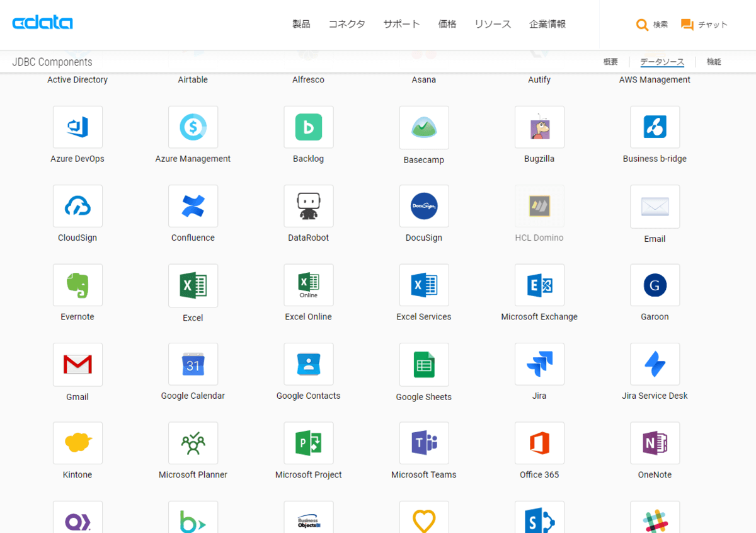Click the JDBC Components heading
756x533 pixels.
[52, 62]
